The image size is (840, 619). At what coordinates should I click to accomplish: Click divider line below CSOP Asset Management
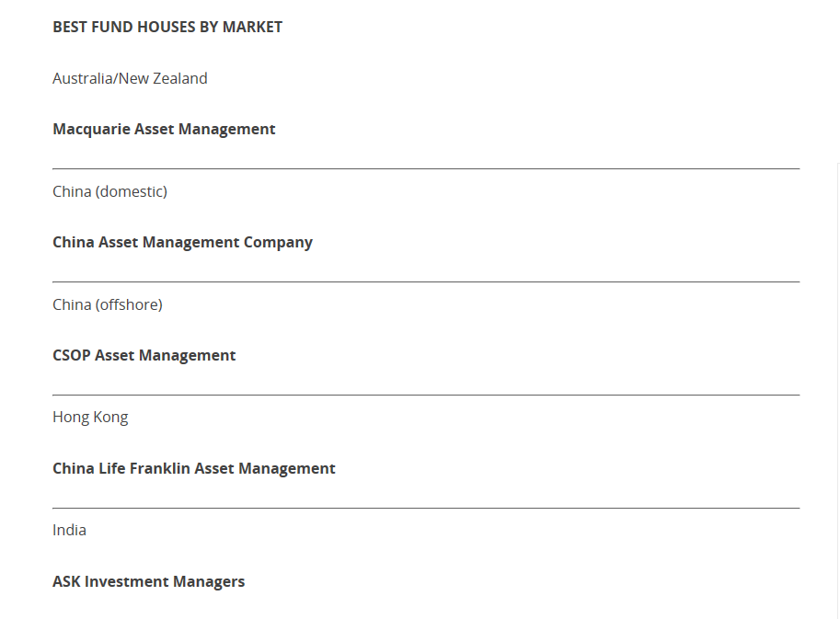(425, 395)
